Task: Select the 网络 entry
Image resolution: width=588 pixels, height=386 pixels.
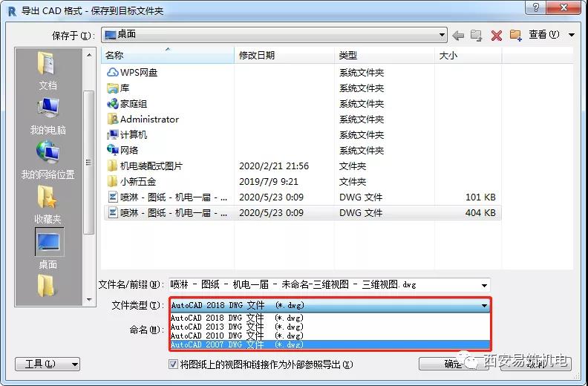Action: pyautogui.click(x=122, y=151)
